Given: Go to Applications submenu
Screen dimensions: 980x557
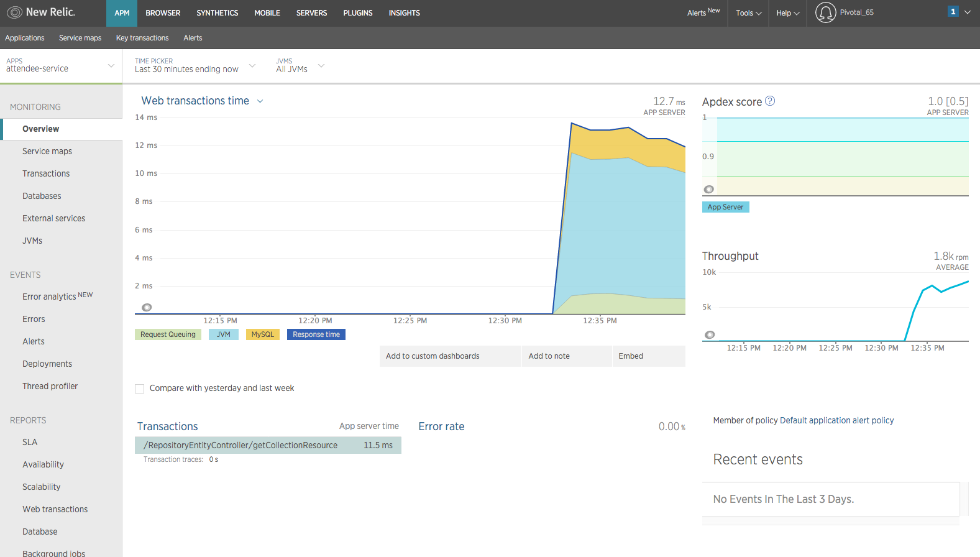Looking at the screenshot, I should (25, 38).
